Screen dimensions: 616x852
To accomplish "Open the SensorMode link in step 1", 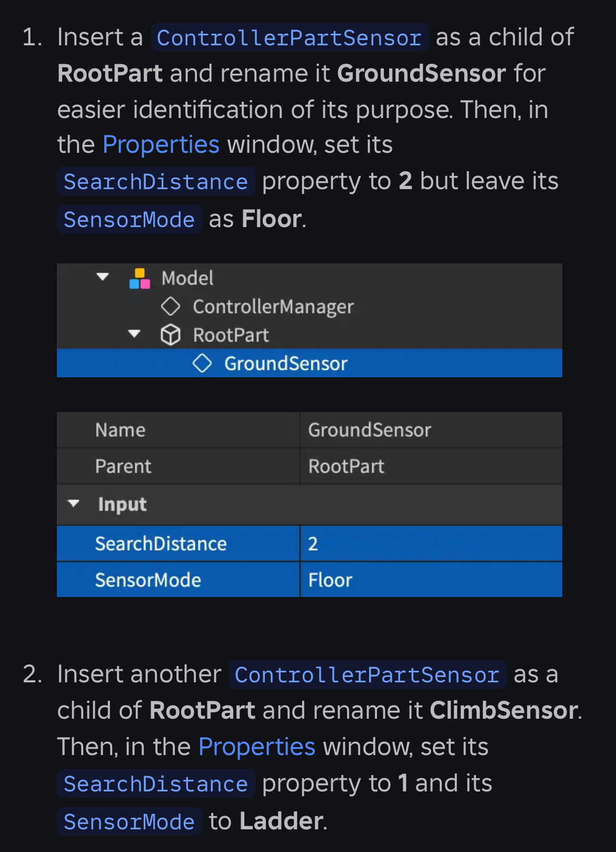I will (x=129, y=220).
